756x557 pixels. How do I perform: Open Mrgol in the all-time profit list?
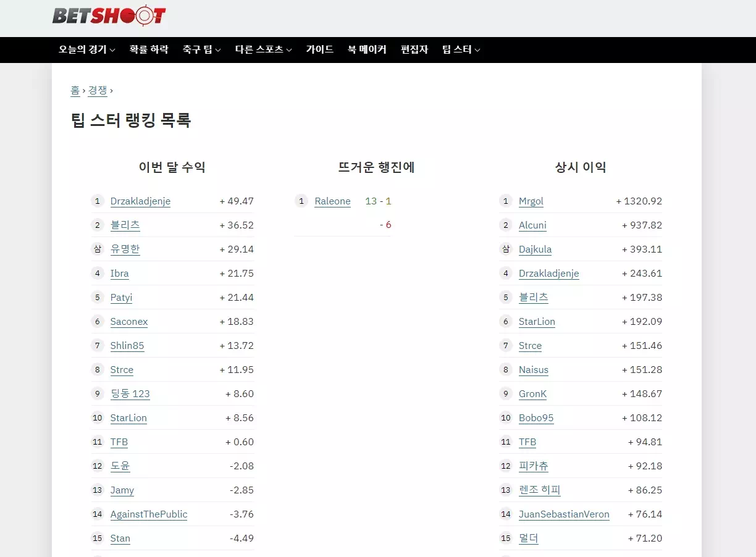click(531, 201)
